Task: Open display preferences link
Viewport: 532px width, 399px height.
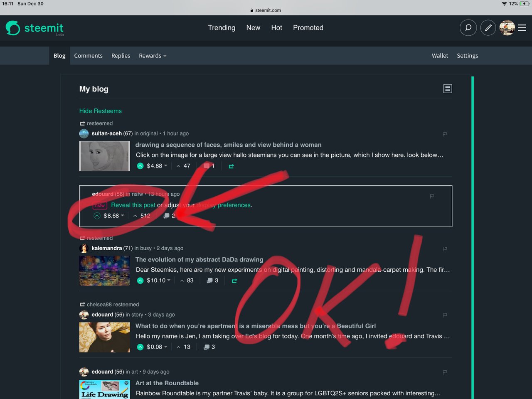Action: coord(224,205)
